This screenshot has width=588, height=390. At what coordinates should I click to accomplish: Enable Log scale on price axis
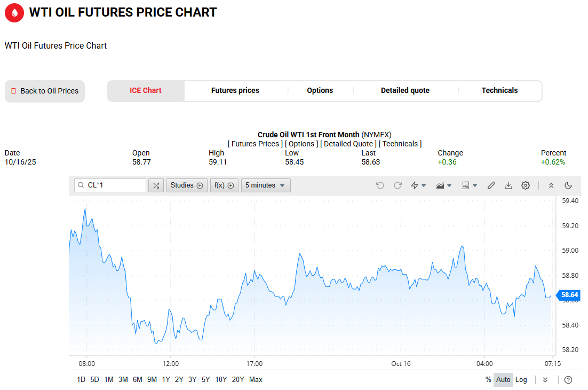point(521,380)
